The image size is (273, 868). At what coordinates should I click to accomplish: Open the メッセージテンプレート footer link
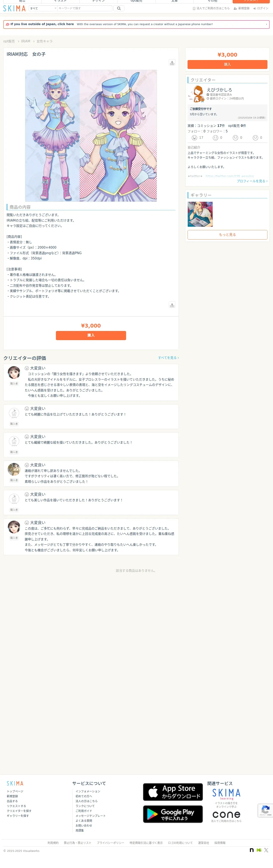point(91,816)
